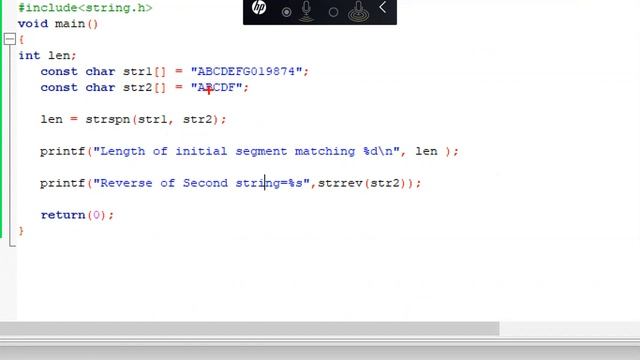Click the HP logo in recorder bar
Viewport: 640px width, 360px height.
coord(259,7)
